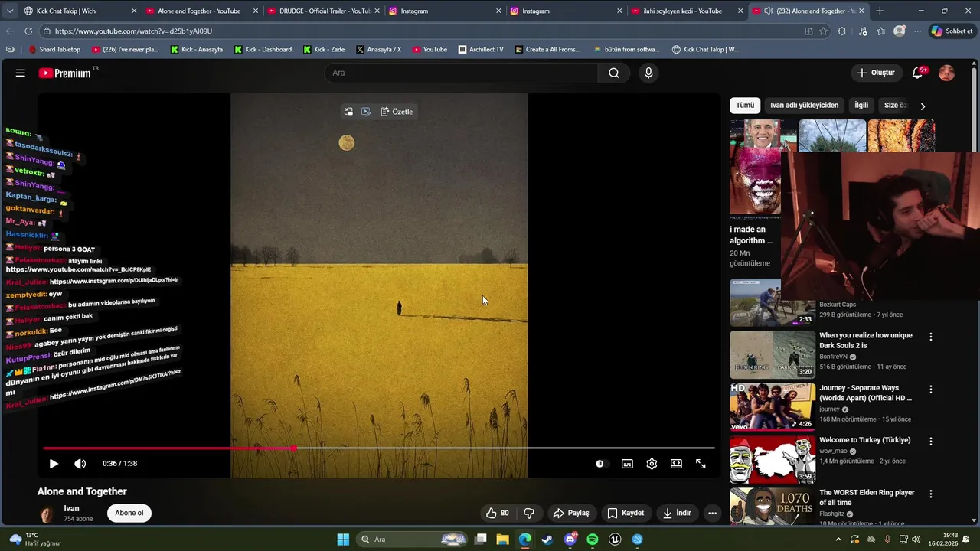Image resolution: width=980 pixels, height=551 pixels.
Task: Play the video
Action: pyautogui.click(x=54, y=464)
